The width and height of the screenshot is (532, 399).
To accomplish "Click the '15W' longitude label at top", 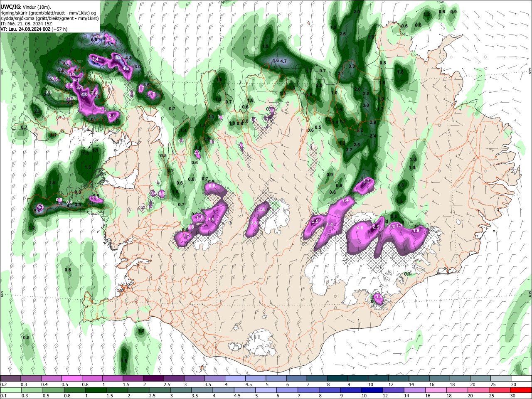I will point(440,2).
